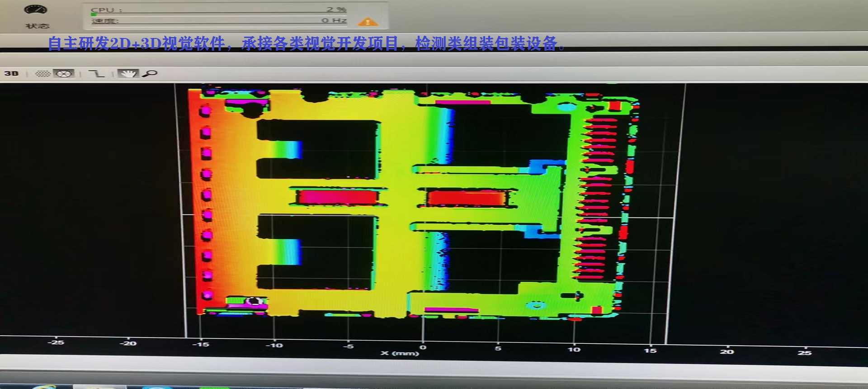Switch to point cloud dot display
Viewport: 868px width, 389px height.
43,73
